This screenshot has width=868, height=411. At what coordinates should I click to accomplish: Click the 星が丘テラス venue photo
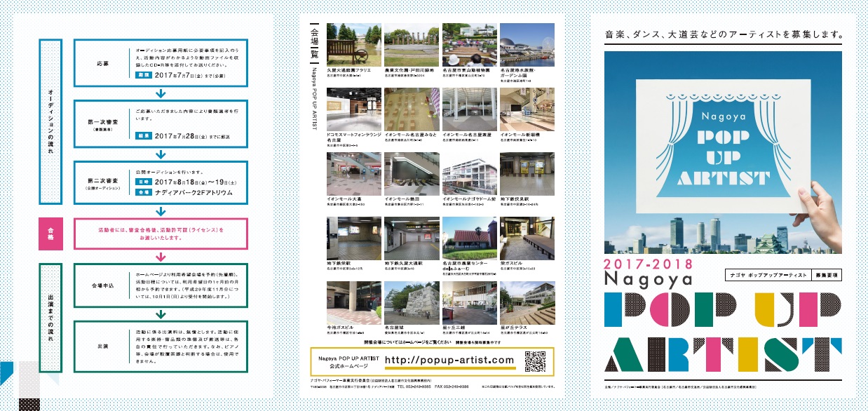(x=527, y=302)
